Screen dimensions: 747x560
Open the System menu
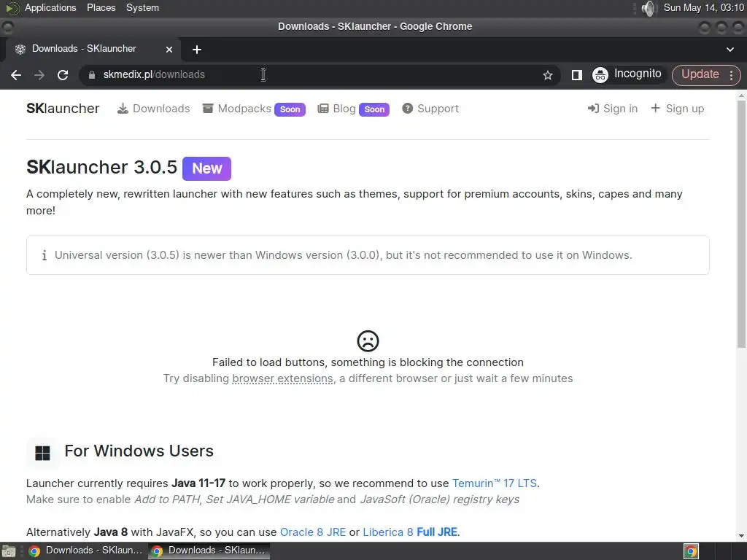pos(142,8)
